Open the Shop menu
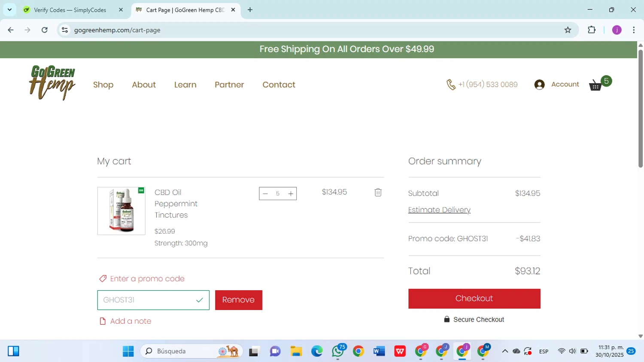Viewport: 644px width, 362px height. click(x=103, y=85)
